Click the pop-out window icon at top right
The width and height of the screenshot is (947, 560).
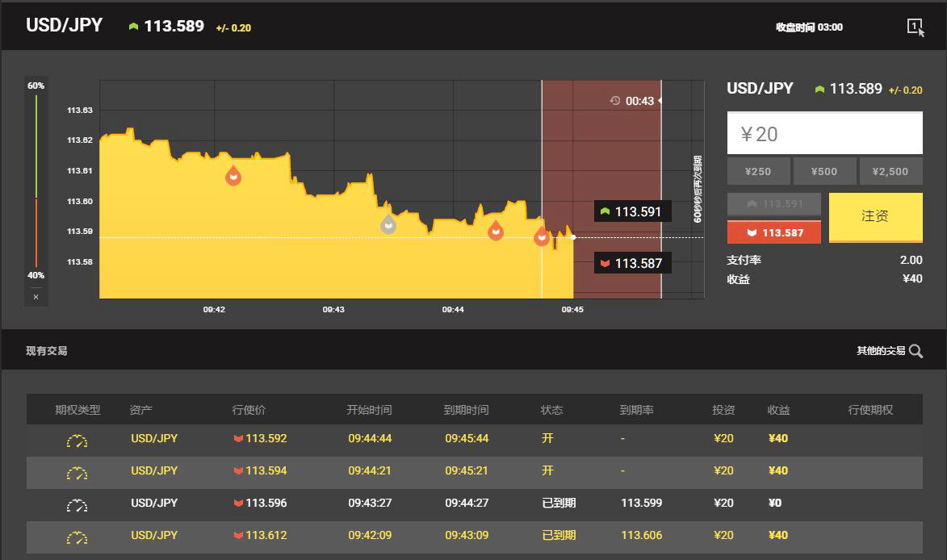[916, 27]
